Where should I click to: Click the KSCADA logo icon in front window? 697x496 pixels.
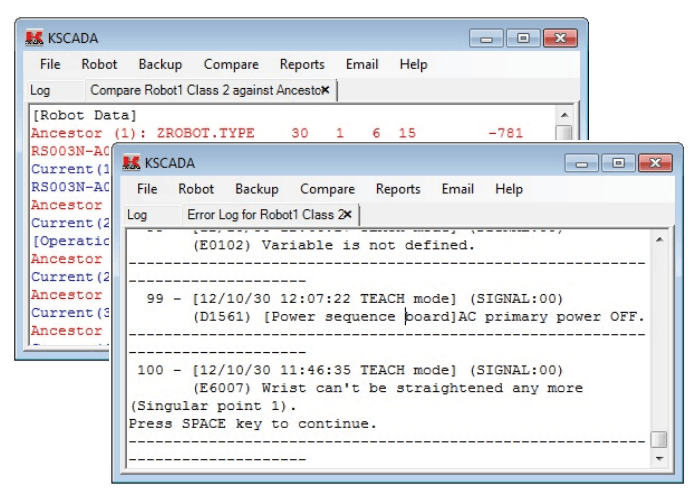tap(131, 163)
